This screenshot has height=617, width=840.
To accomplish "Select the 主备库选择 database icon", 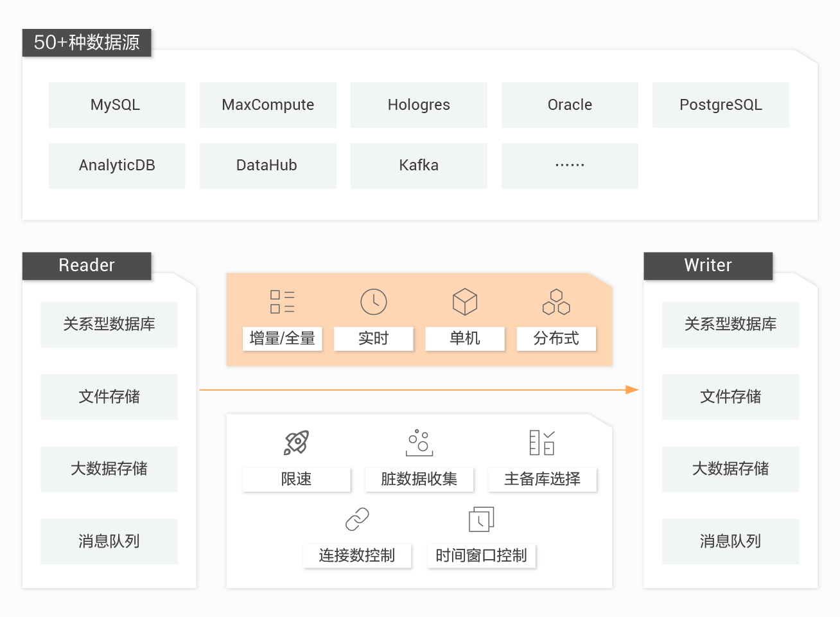I will tap(543, 442).
